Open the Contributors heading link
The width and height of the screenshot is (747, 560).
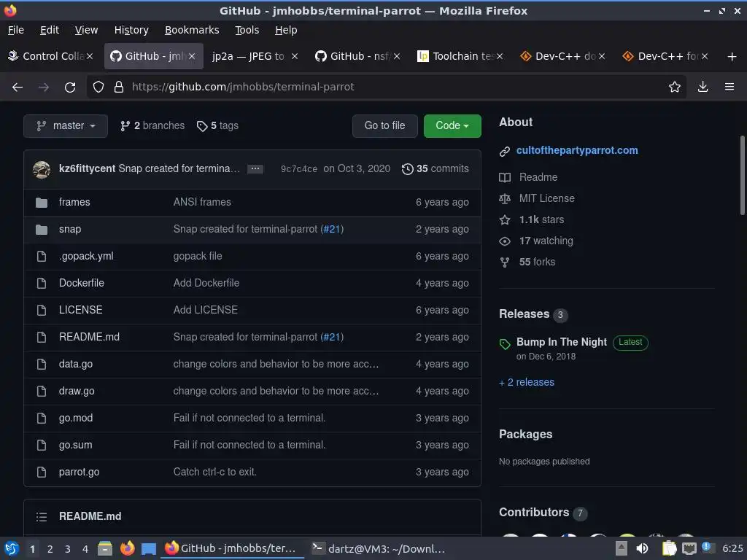point(534,513)
